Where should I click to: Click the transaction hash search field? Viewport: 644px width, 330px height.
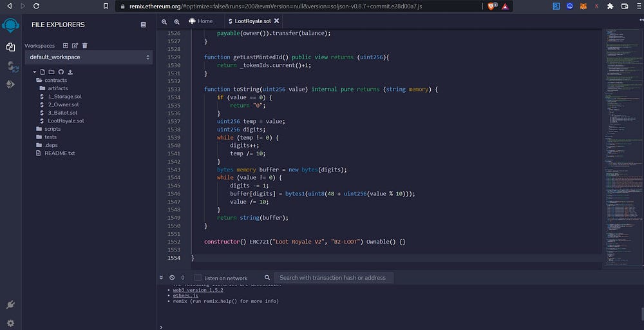[334, 278]
